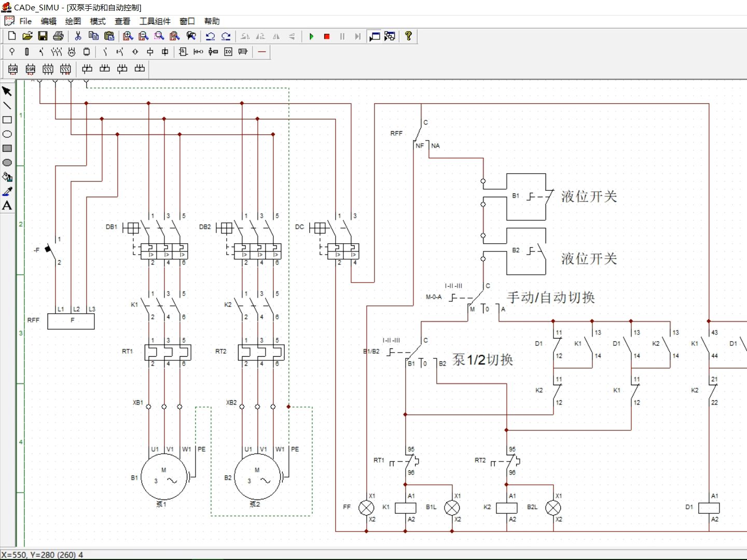Click the horizontal scrollbar at the bottom
747x560 pixels.
click(x=363, y=546)
